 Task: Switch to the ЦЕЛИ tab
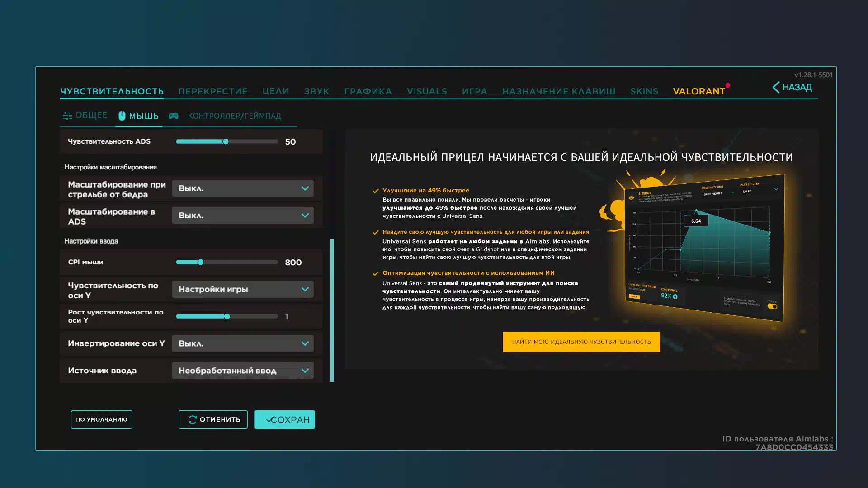click(x=276, y=91)
